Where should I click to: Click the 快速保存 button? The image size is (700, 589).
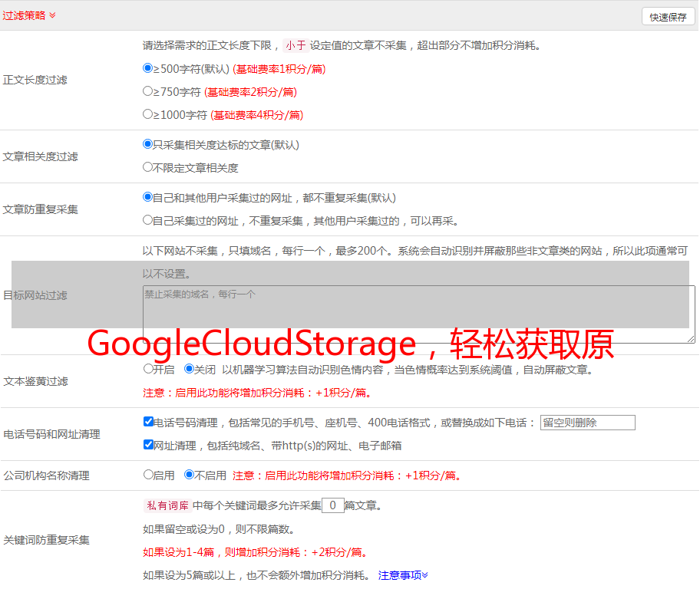tap(668, 17)
